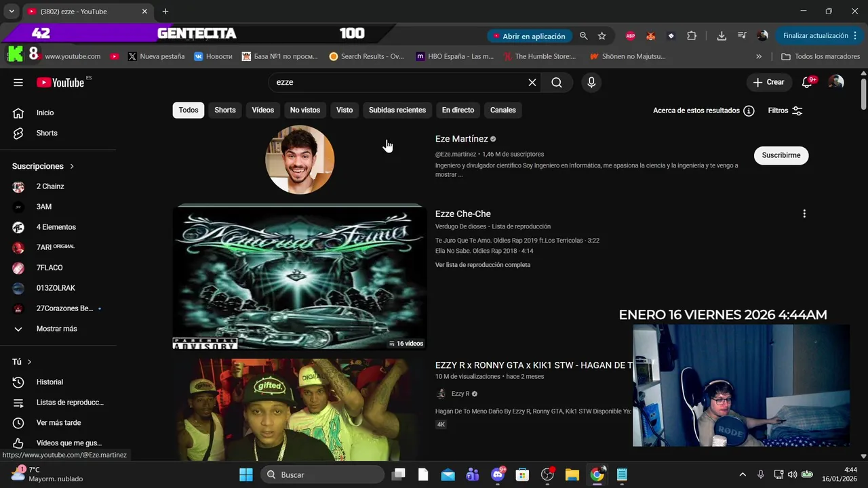Click the Eze Martínez channel avatar

(300, 159)
